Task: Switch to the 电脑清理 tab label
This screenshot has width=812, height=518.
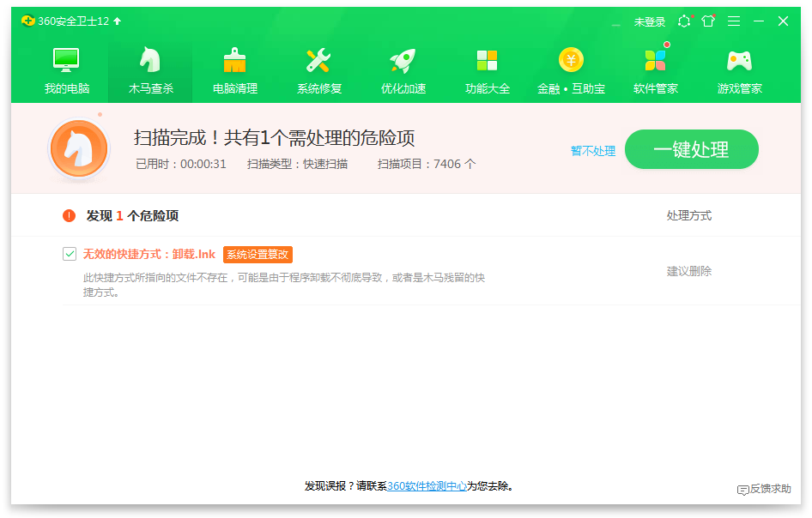Action: 235,88
